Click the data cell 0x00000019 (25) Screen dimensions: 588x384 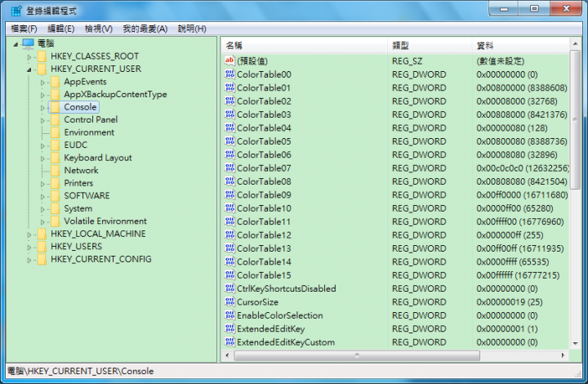(510, 301)
